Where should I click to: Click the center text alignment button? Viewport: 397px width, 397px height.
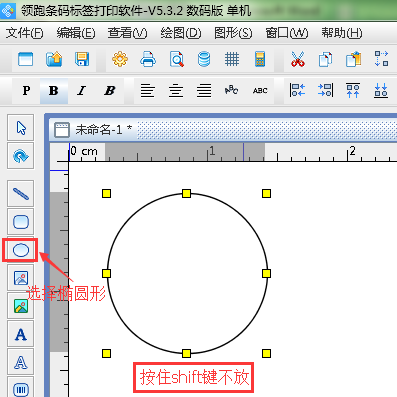tap(176, 91)
